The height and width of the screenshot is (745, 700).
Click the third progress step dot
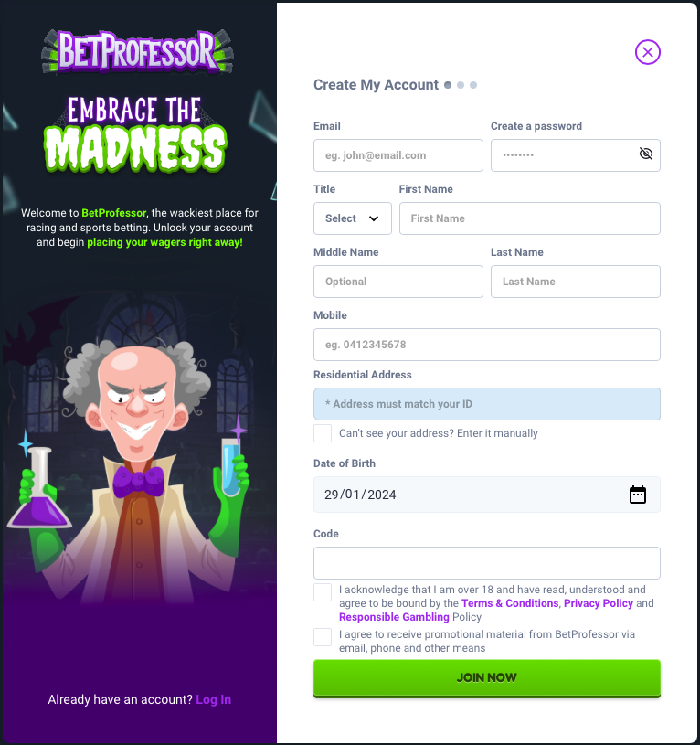click(x=473, y=85)
